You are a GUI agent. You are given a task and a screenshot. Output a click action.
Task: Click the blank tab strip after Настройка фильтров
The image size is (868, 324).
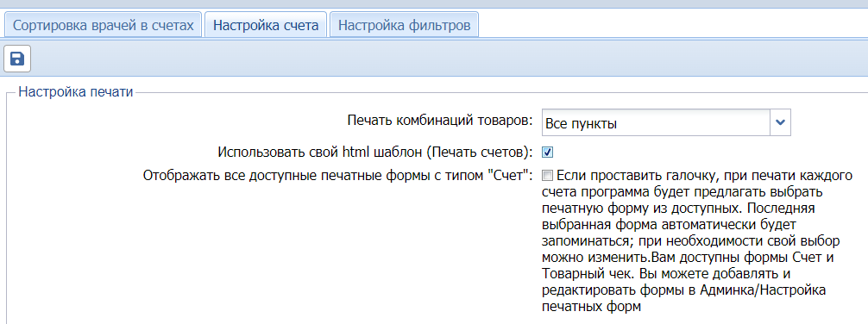coord(673,25)
